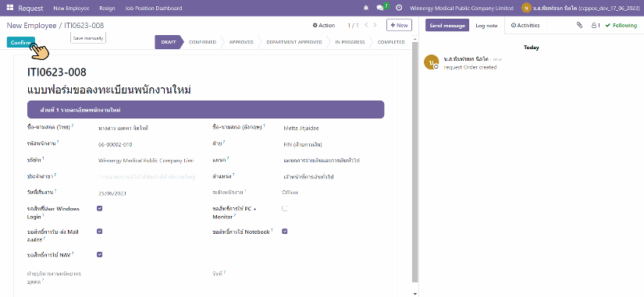
Task: Click the pager counter 1 / 1
Action: pos(353,26)
